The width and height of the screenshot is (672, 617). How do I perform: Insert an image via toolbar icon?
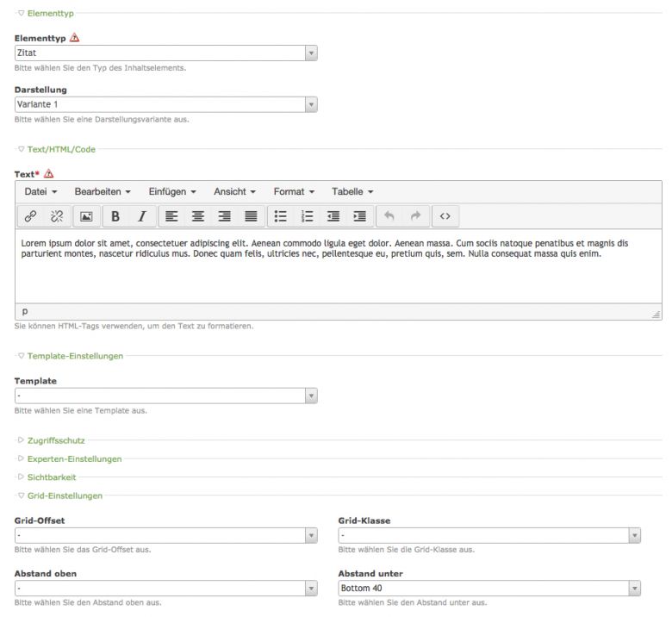[86, 216]
